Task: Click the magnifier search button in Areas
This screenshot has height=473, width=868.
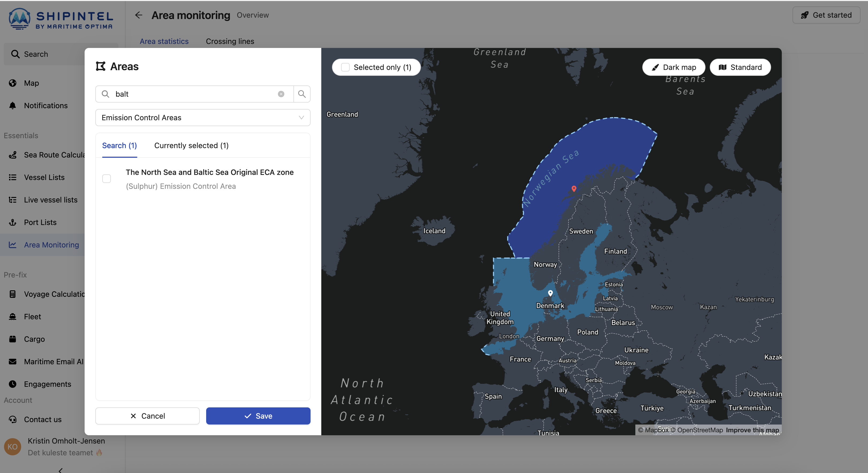Action: 301,94
